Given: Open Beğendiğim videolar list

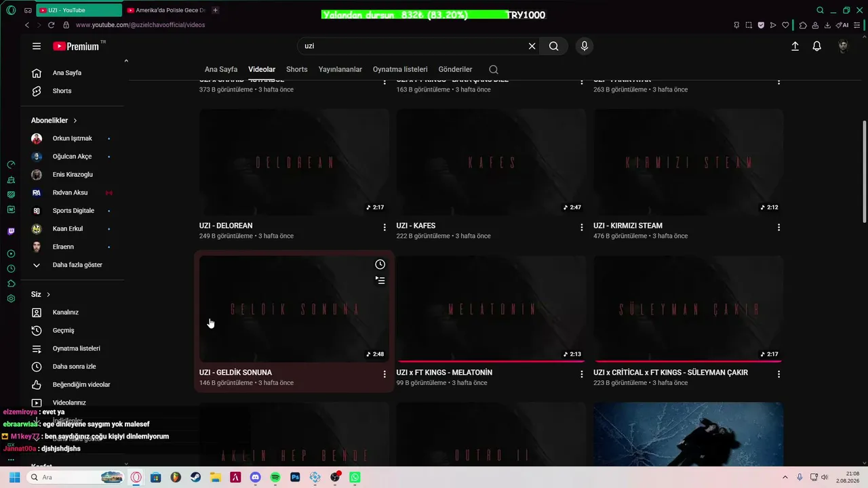Looking at the screenshot, I should (73, 385).
